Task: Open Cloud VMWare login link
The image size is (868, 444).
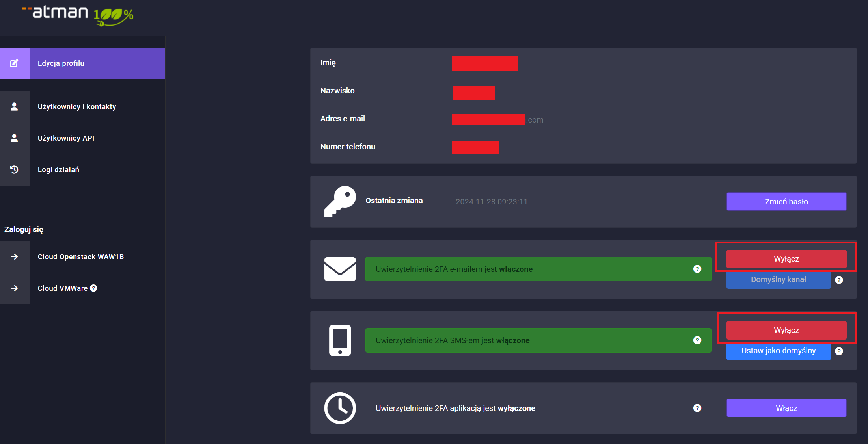Action: [62, 288]
